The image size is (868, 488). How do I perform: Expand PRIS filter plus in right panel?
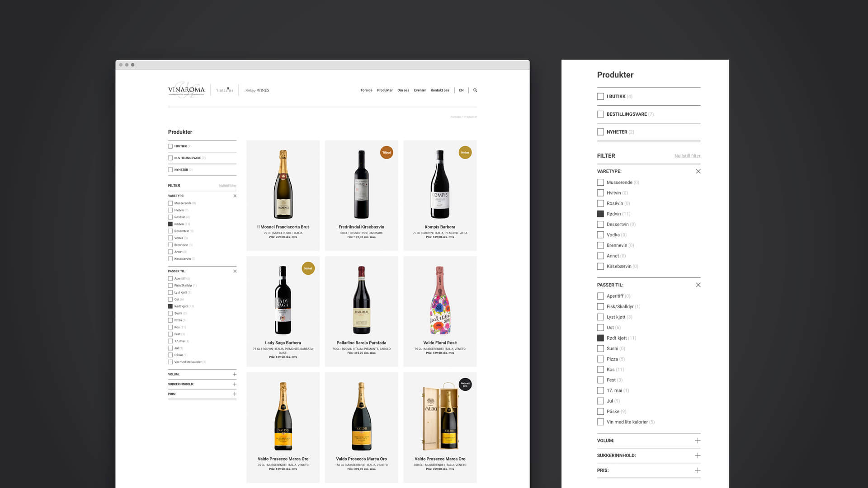pos(698,470)
